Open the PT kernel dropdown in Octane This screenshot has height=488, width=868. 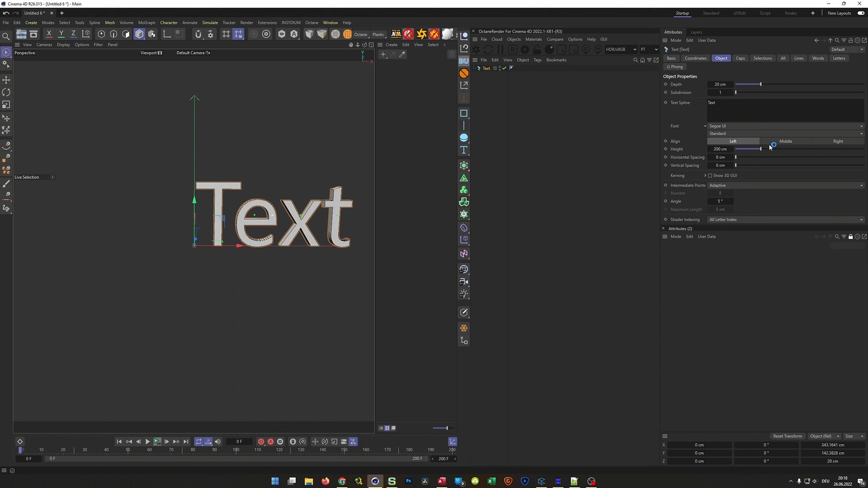(649, 50)
